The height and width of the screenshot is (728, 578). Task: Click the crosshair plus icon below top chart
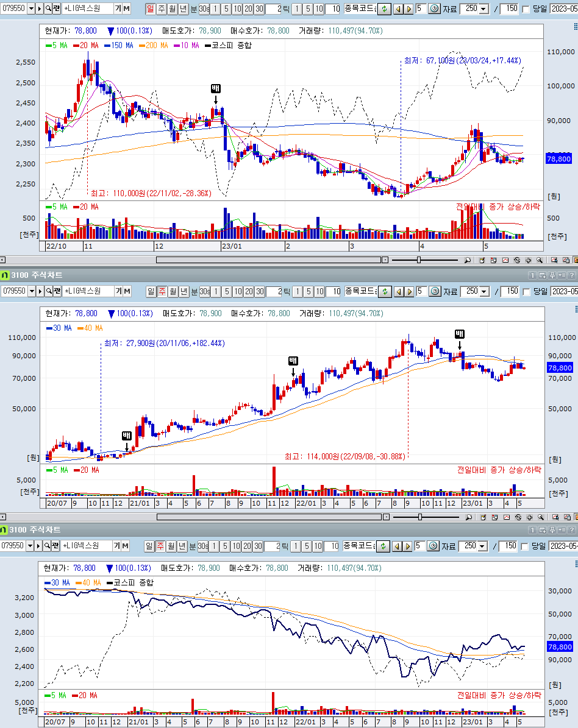[x=528, y=260]
